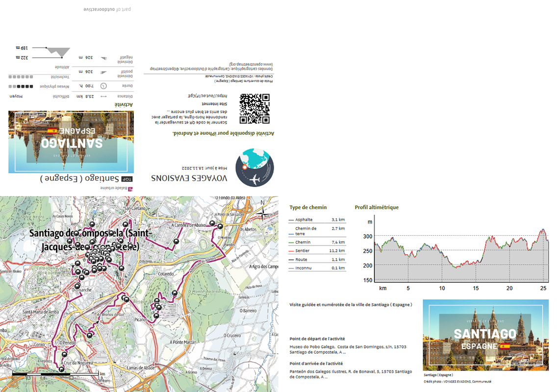Click the Niveau physique rating dots

(x=21, y=86)
